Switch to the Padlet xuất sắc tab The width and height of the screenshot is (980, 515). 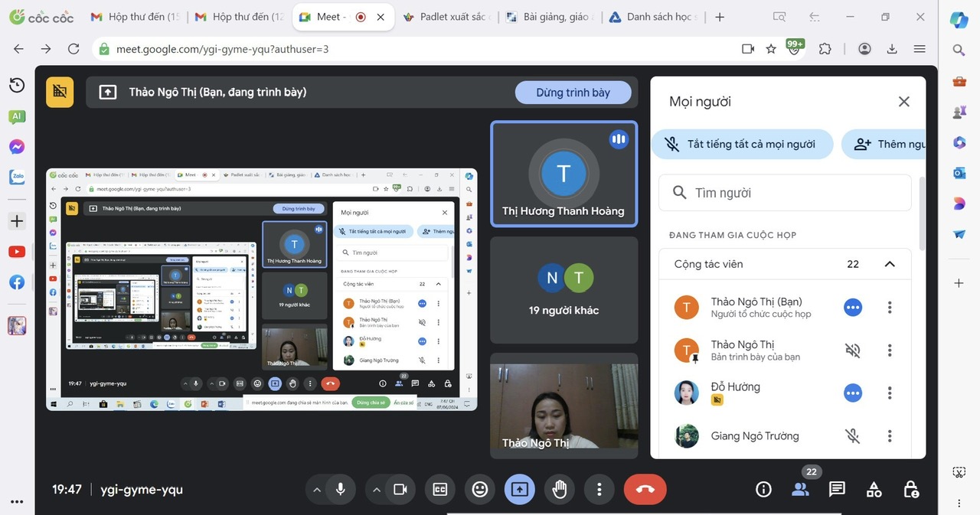(446, 17)
